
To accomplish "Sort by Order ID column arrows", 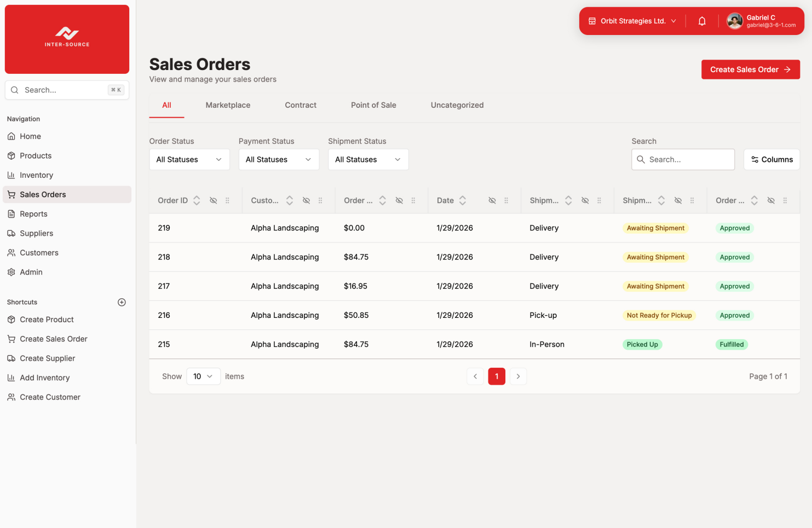I will 197,201.
